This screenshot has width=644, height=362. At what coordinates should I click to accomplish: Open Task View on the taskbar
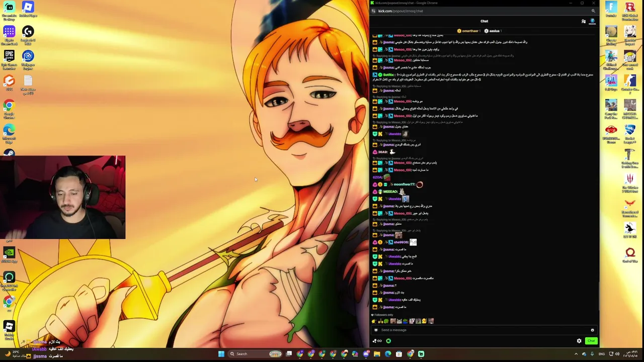coord(289,354)
